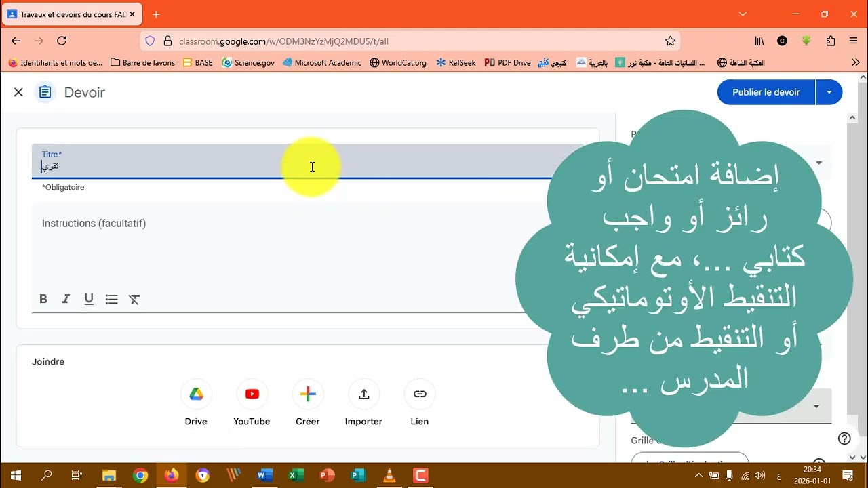Image resolution: width=868 pixels, height=488 pixels.
Task: Close the Travaux et devoirs browser tab
Action: point(132,14)
